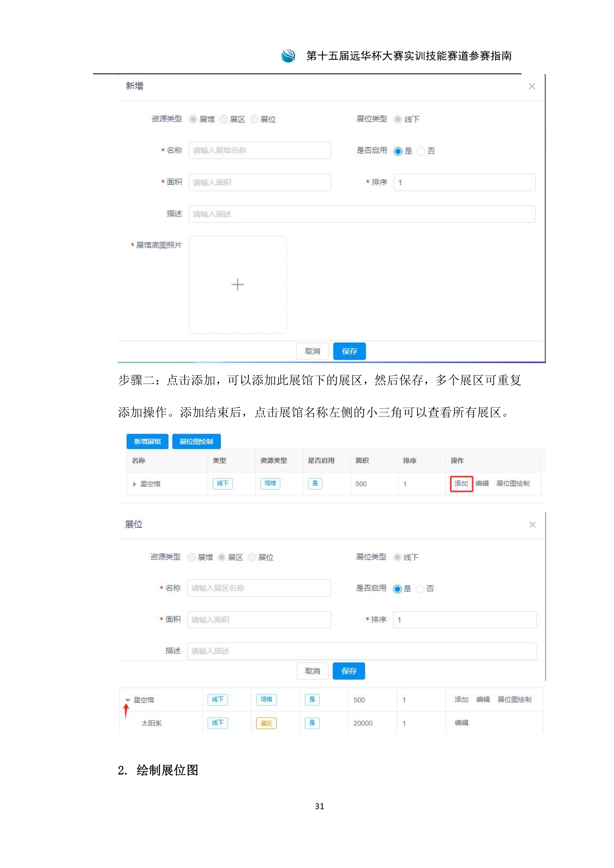
Task: Click 保存 in the 新增 dialog
Action: pyautogui.click(x=349, y=351)
